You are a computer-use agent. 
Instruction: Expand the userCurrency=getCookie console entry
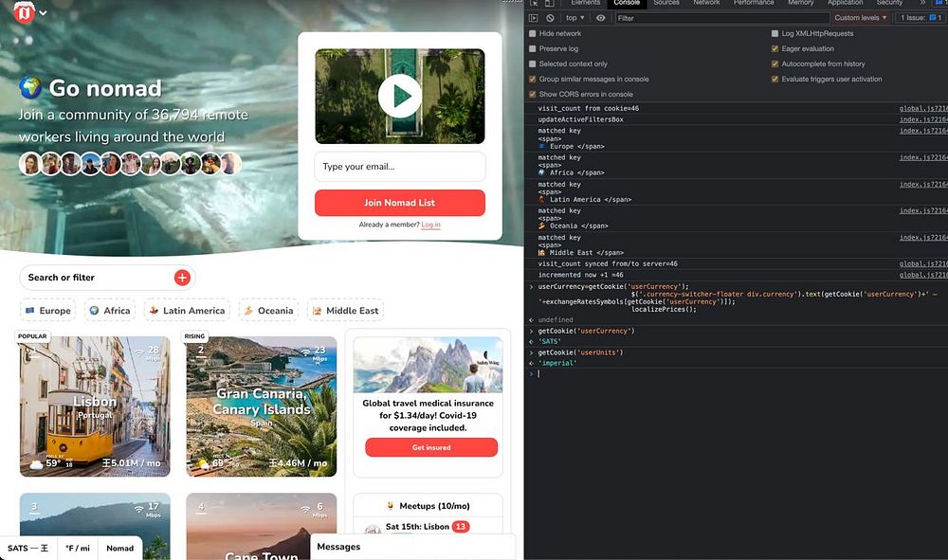532,287
